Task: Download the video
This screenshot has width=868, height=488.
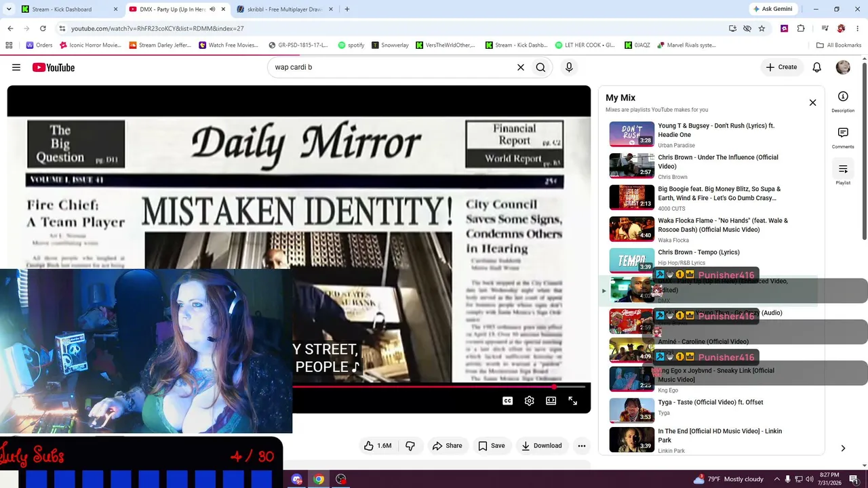Action: click(542, 445)
